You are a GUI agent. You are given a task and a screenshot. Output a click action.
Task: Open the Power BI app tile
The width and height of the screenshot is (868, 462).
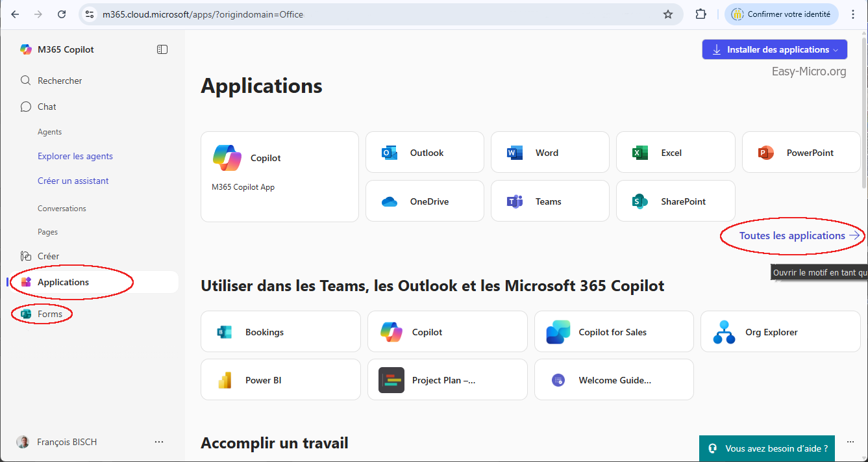coord(280,380)
